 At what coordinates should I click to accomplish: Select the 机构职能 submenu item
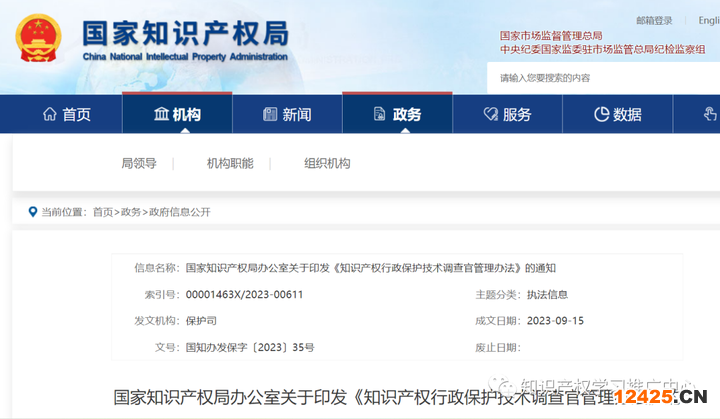click(230, 164)
